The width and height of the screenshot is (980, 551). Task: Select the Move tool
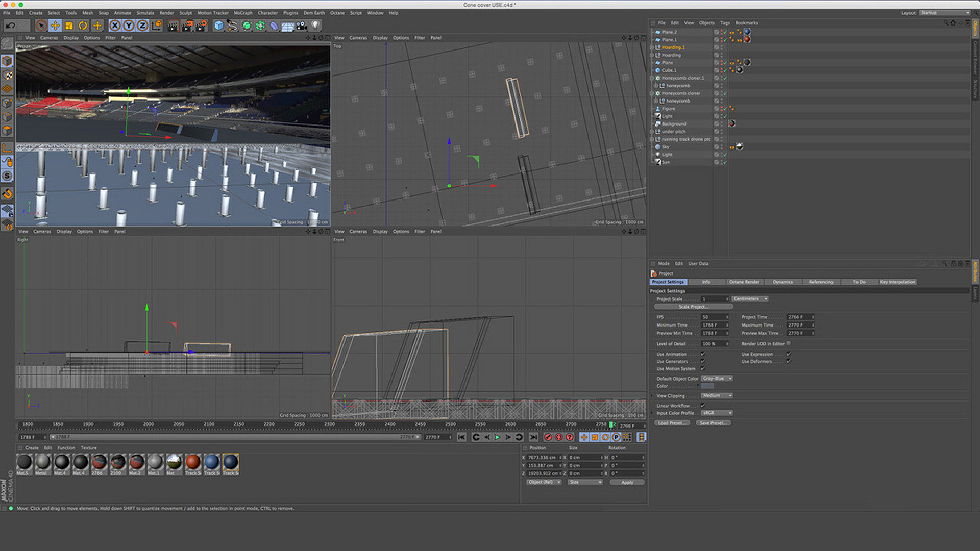(x=55, y=26)
